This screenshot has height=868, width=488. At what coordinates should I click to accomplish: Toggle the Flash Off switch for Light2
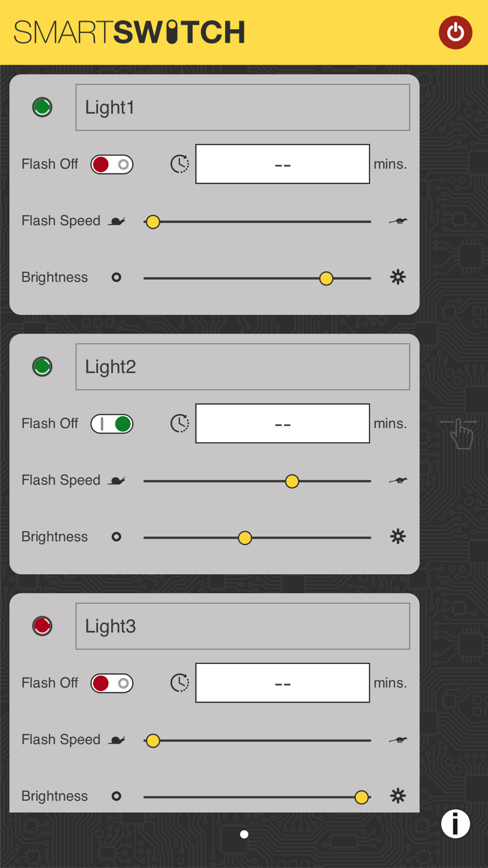tap(112, 424)
